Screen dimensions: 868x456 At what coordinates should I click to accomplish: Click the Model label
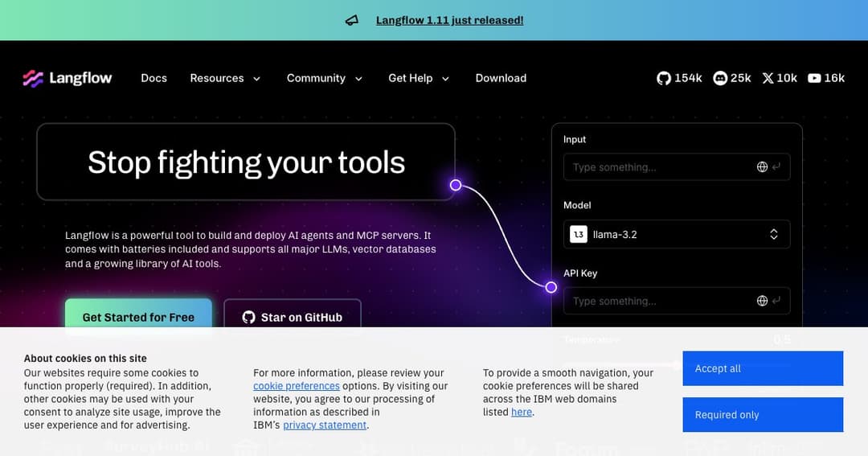(x=577, y=205)
